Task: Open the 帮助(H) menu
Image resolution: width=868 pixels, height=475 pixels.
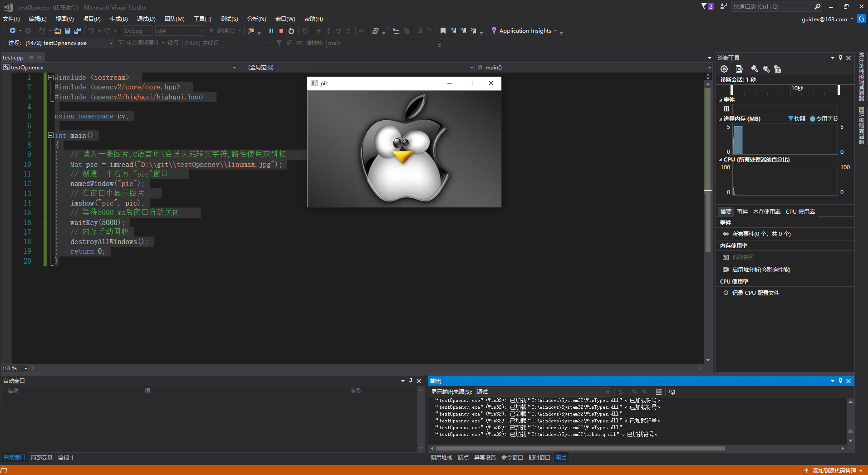Action: pos(314,19)
